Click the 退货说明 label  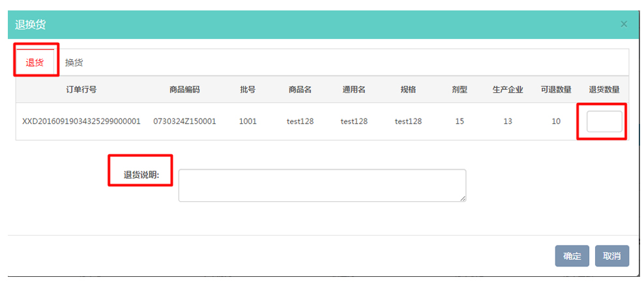141,175
